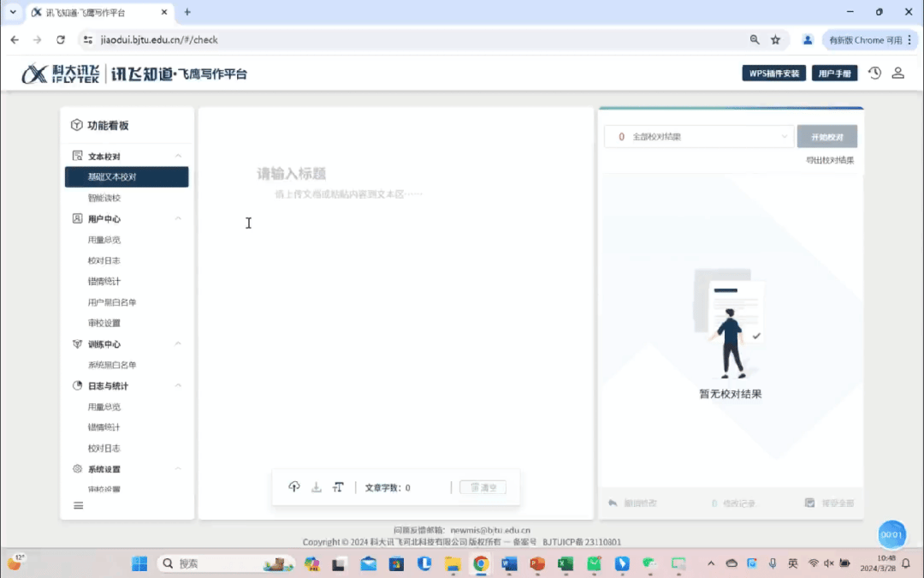Click the article body text area placeholder
Image resolution: width=924 pixels, height=578 pixels.
[x=348, y=194]
